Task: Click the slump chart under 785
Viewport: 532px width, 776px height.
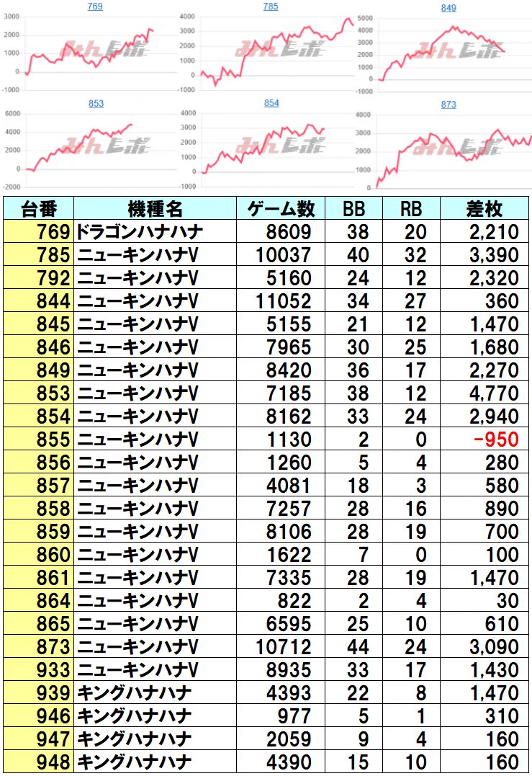Action: pos(266,53)
